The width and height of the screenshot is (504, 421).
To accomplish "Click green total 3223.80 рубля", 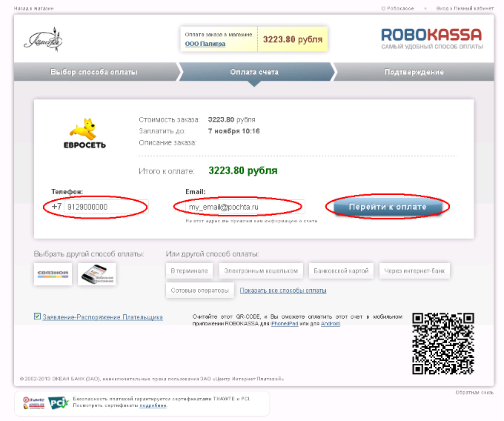I will [243, 170].
